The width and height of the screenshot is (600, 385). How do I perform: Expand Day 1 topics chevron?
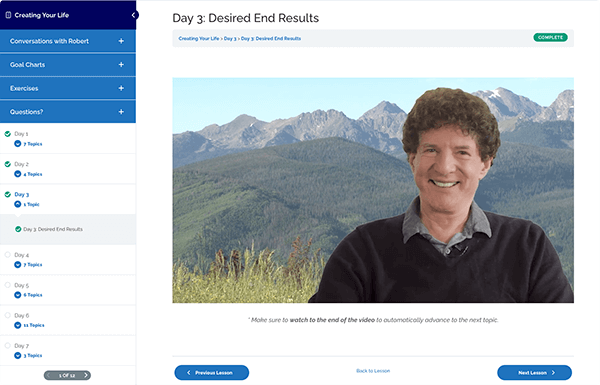(18, 144)
